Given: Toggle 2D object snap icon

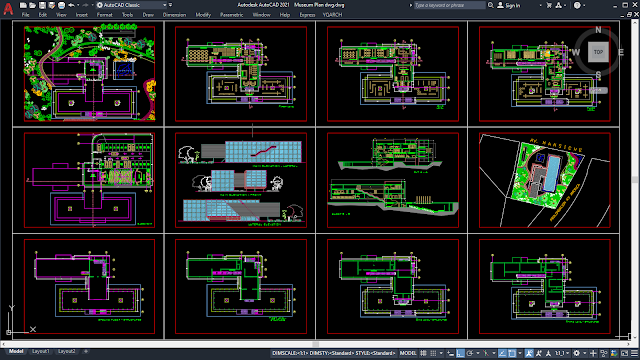Looking at the screenshot, I should [x=513, y=353].
